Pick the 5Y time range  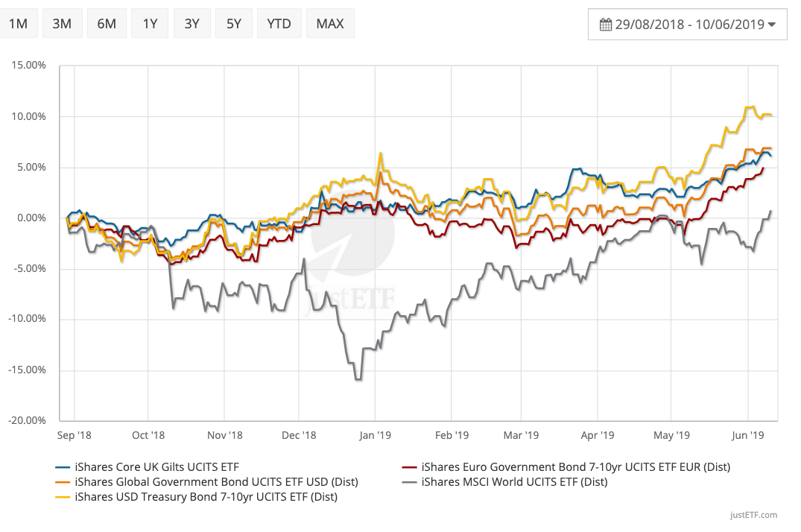[234, 23]
